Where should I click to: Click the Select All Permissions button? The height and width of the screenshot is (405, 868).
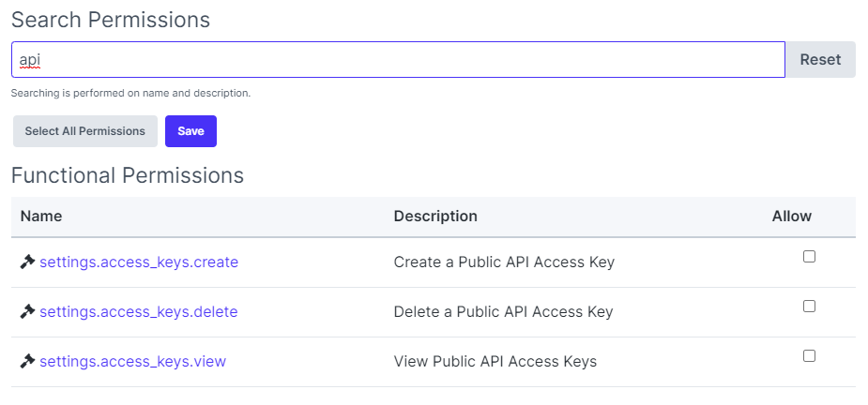point(85,131)
